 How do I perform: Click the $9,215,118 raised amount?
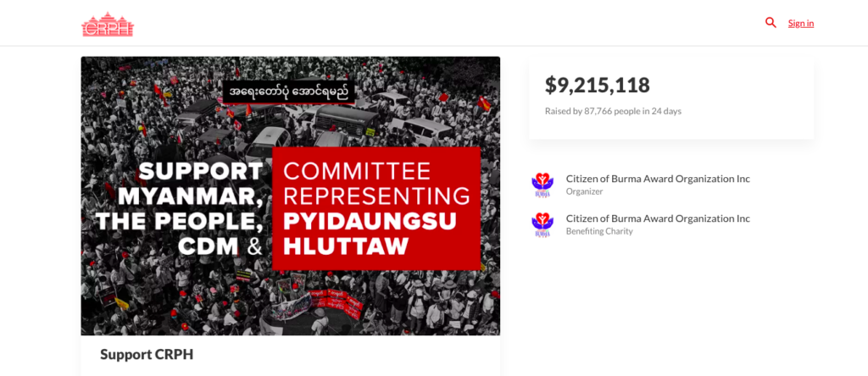[598, 86]
